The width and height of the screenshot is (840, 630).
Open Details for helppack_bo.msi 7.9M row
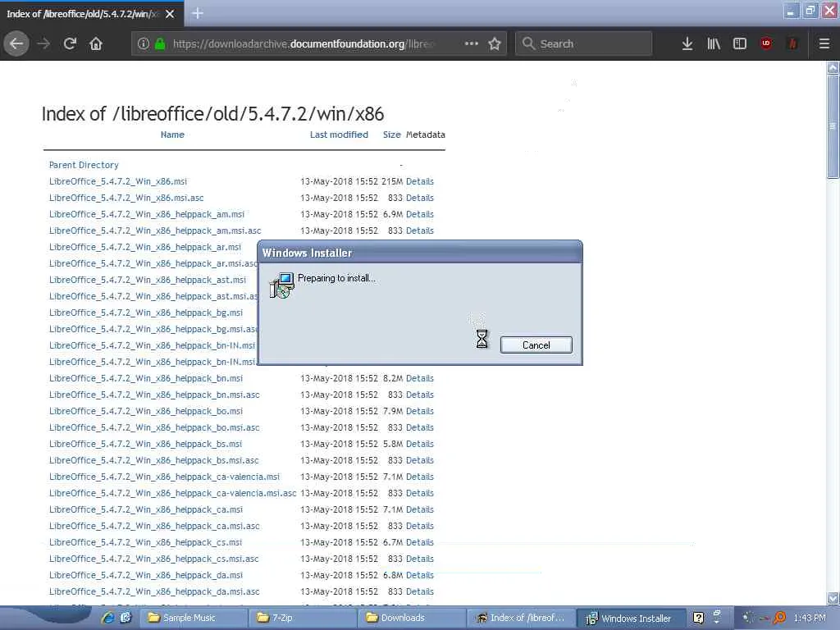click(419, 411)
